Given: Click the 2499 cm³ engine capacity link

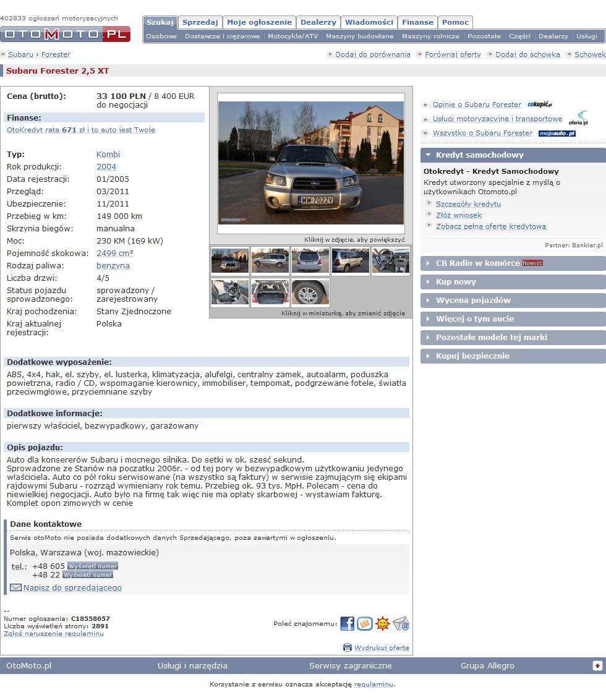Looking at the screenshot, I should [115, 253].
